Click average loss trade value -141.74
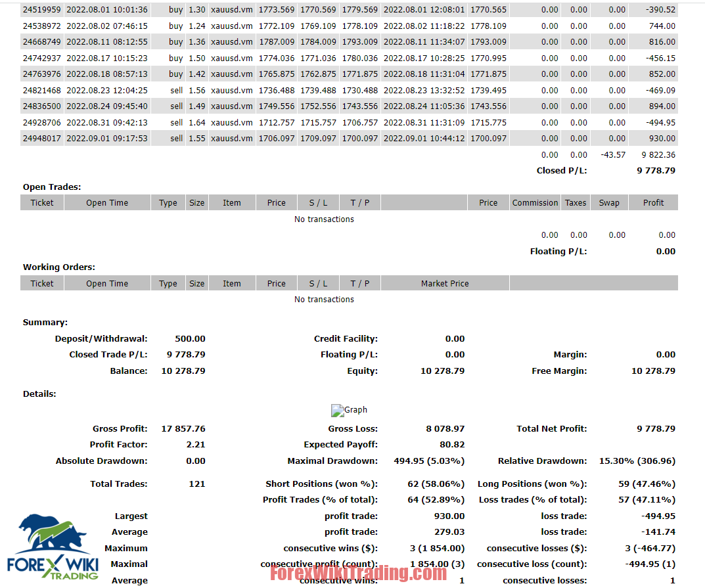This screenshot has height=588, width=705. pyautogui.click(x=658, y=531)
